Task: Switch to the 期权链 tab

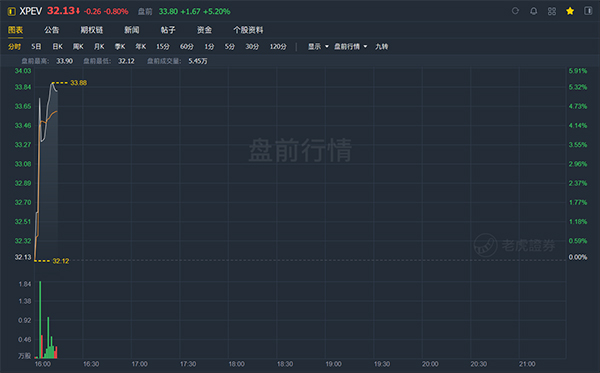Action: [91, 30]
